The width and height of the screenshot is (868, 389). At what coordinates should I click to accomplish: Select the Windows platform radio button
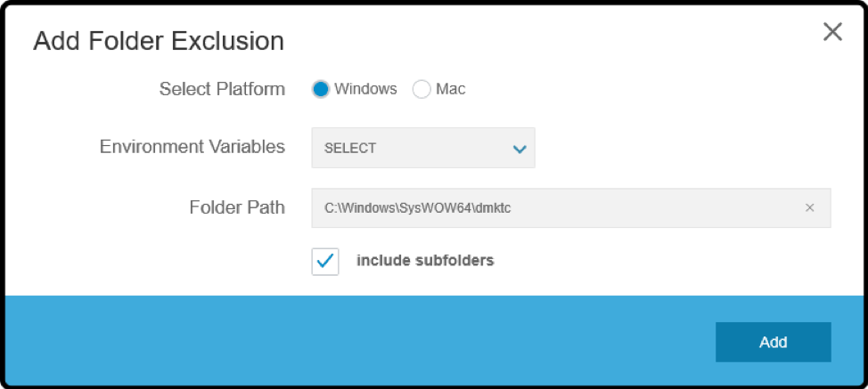pyautogui.click(x=321, y=89)
